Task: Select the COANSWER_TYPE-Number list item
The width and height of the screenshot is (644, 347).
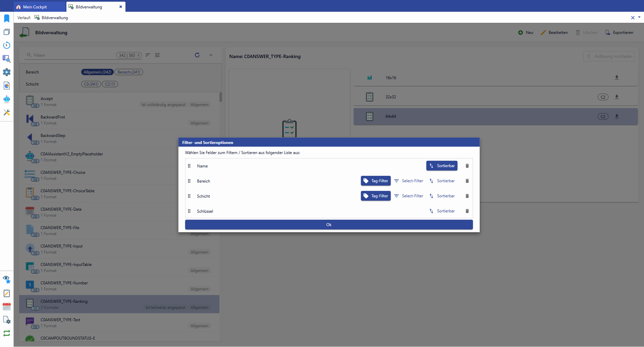Action: (119, 286)
